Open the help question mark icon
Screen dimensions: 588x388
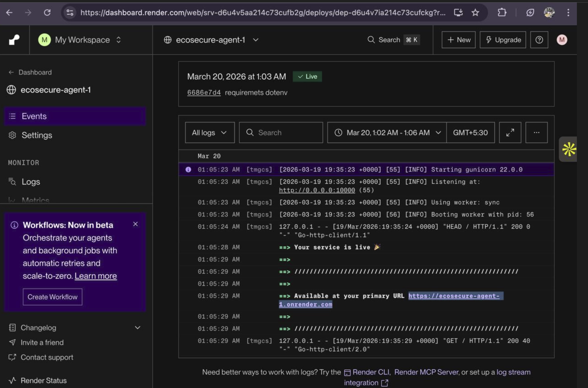point(539,40)
